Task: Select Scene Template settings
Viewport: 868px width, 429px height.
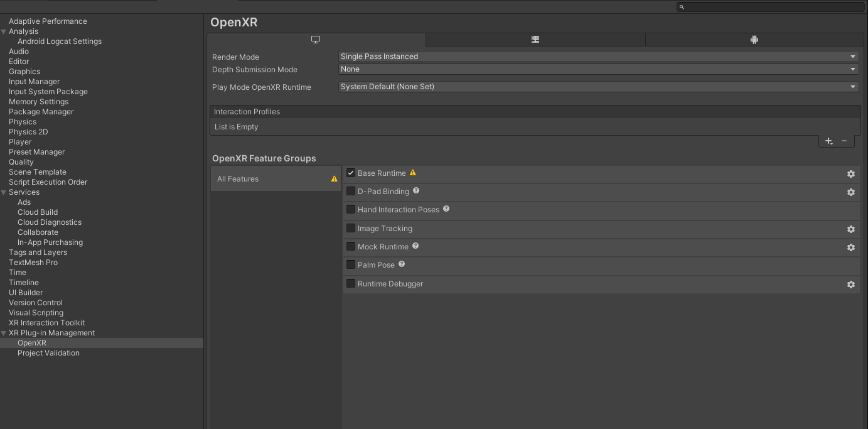Action: (x=38, y=172)
